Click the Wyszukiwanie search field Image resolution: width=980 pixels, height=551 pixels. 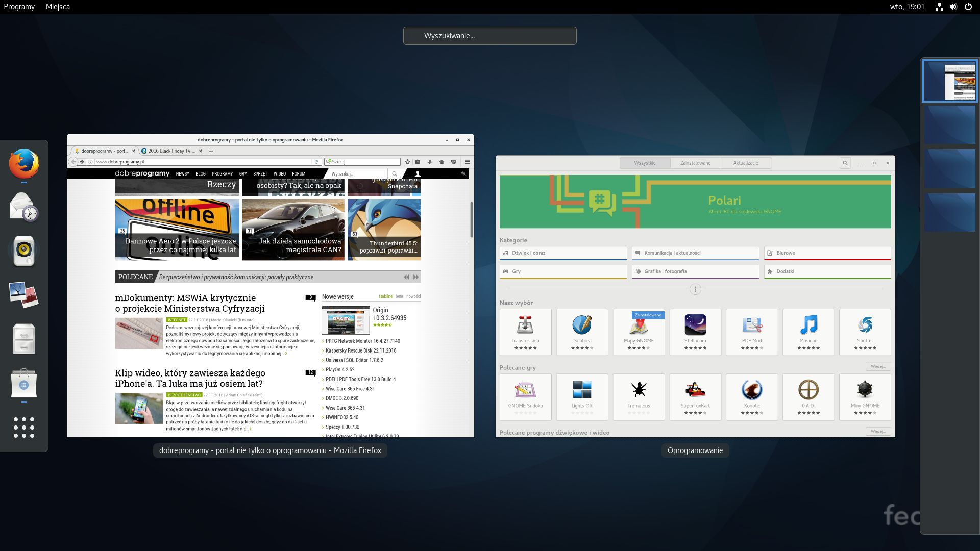pyautogui.click(x=489, y=35)
